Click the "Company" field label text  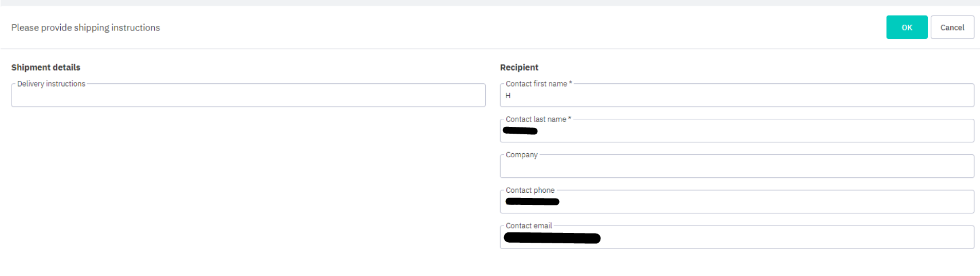click(521, 155)
